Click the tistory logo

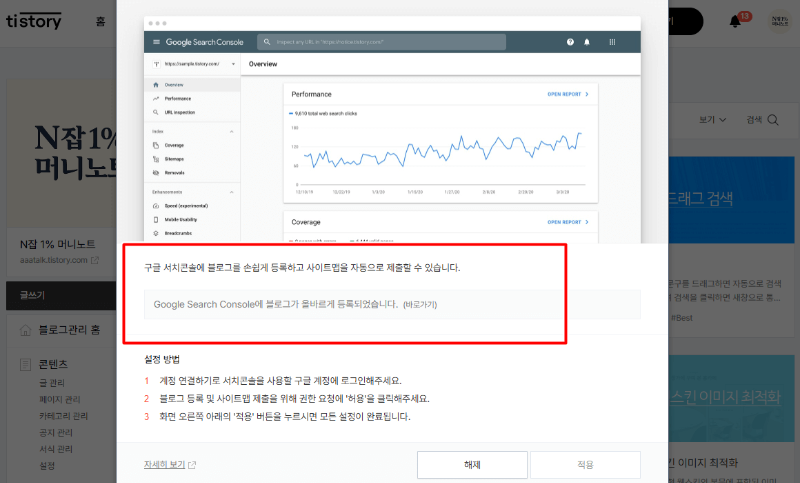[x=33, y=21]
